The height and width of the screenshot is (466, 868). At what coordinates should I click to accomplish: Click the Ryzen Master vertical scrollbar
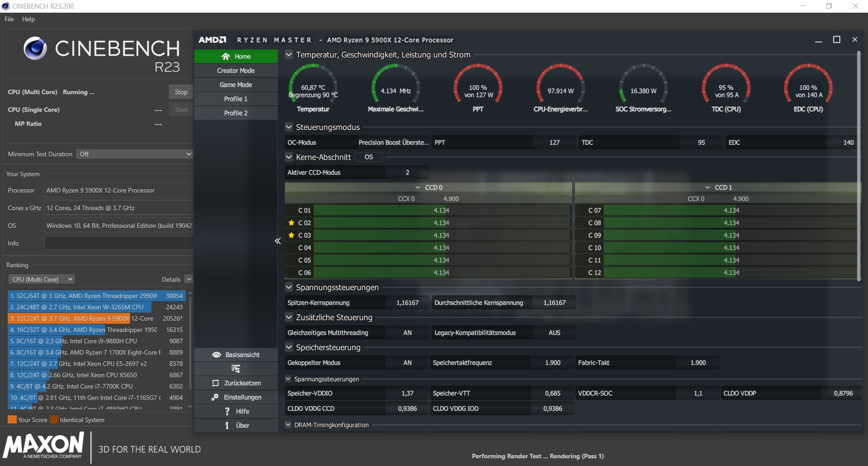[858, 166]
